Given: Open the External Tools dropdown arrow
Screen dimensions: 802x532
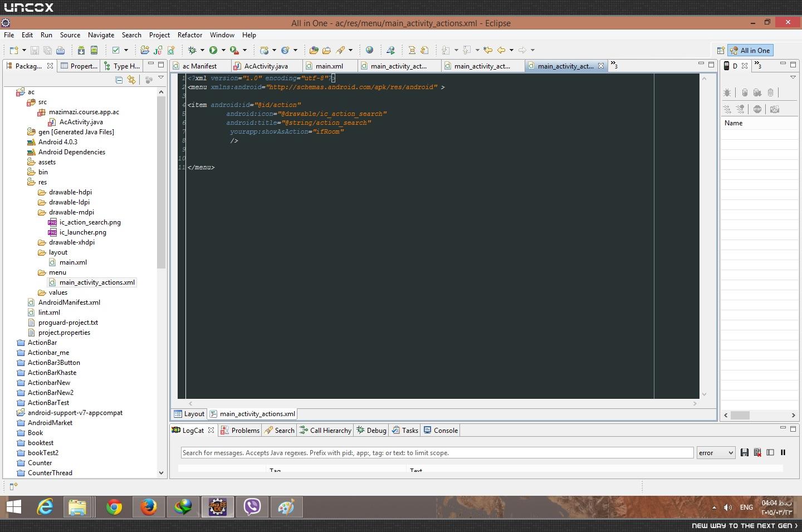Looking at the screenshot, I should coord(244,50).
